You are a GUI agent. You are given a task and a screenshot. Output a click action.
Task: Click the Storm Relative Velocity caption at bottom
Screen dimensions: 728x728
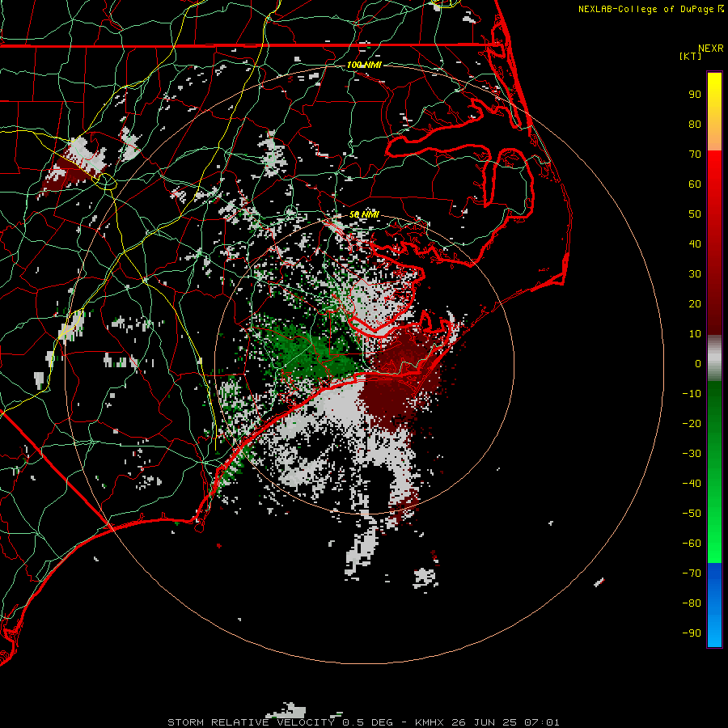[x=363, y=722]
